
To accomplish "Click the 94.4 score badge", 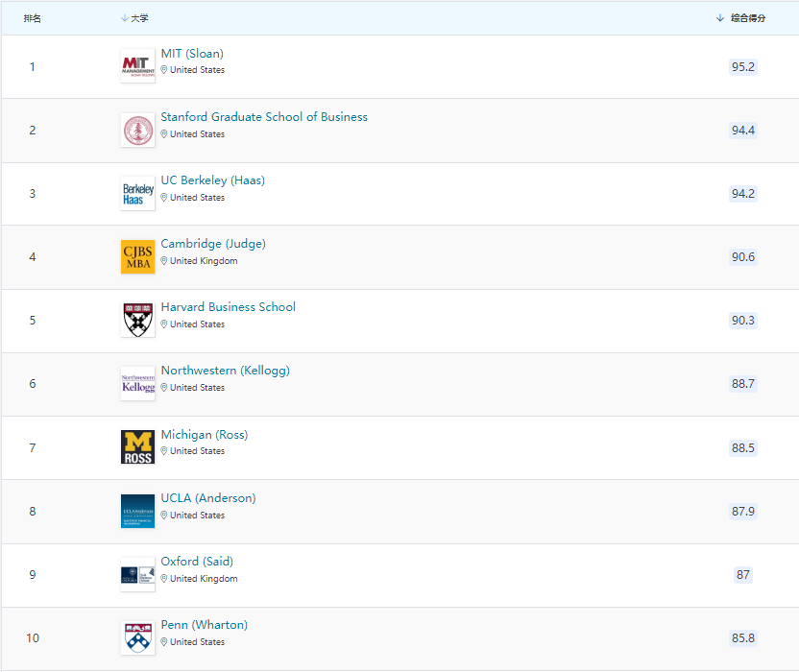I will click(743, 131).
